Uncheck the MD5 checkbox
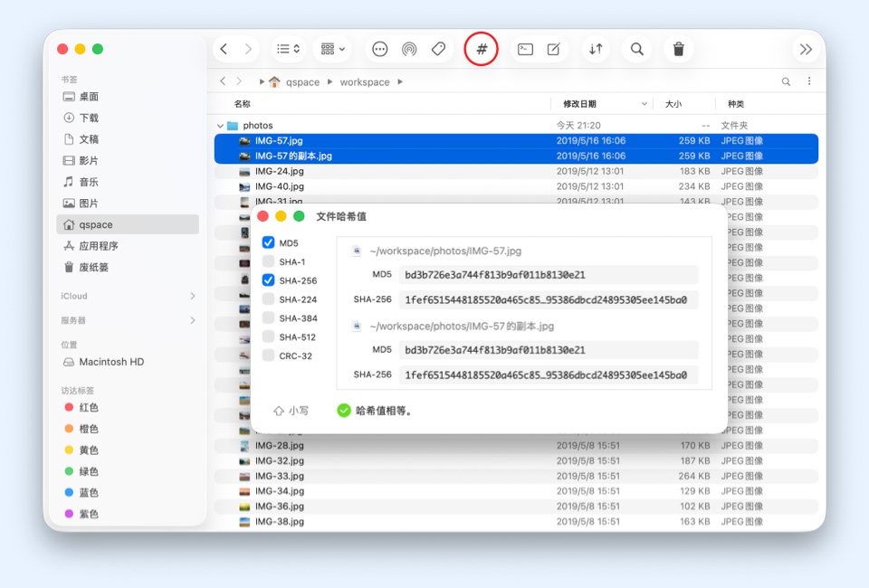869x588 pixels. click(x=269, y=242)
